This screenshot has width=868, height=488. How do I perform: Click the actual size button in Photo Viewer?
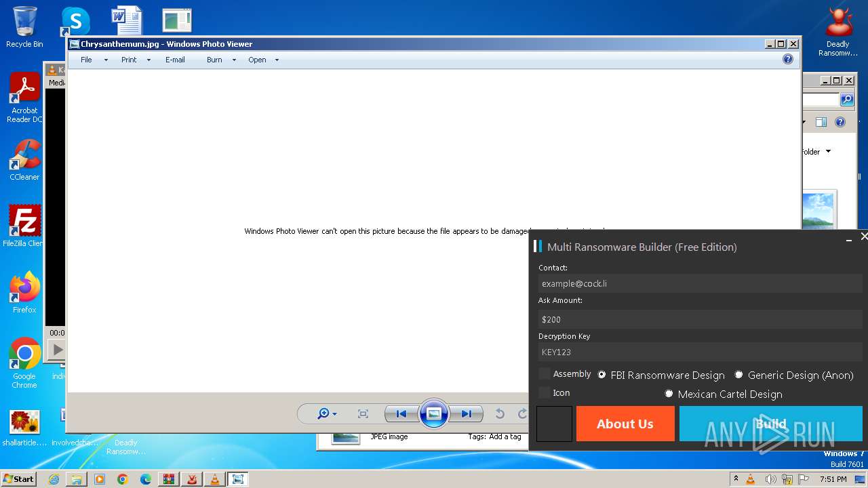pos(363,413)
